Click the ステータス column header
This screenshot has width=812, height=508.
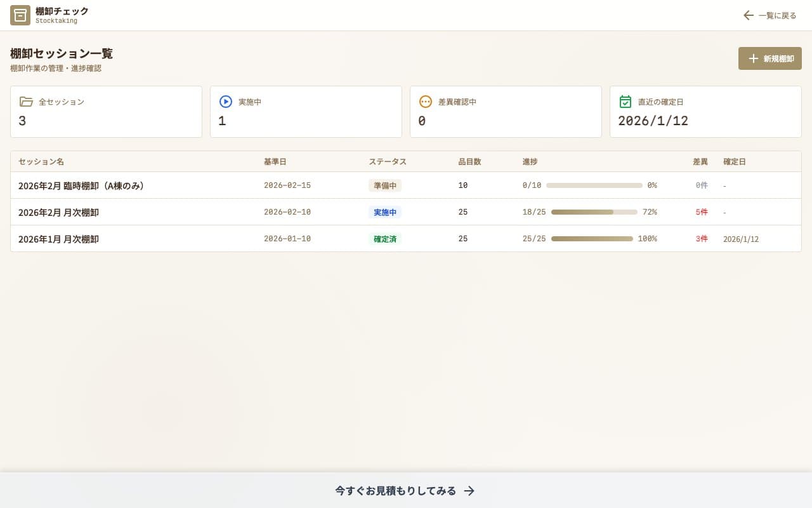point(388,162)
